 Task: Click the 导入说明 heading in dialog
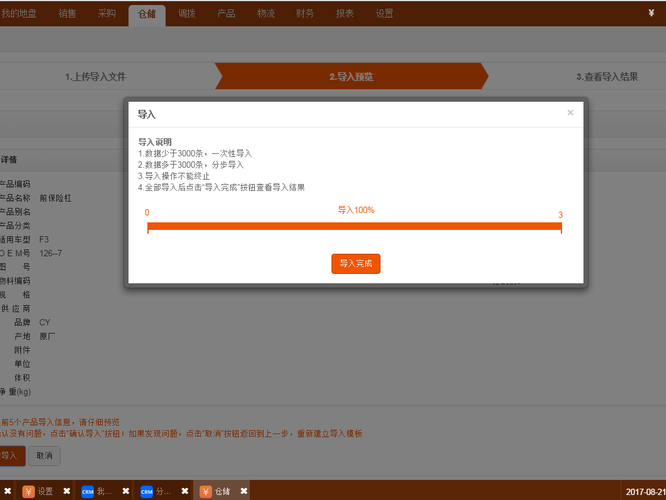tap(155, 142)
